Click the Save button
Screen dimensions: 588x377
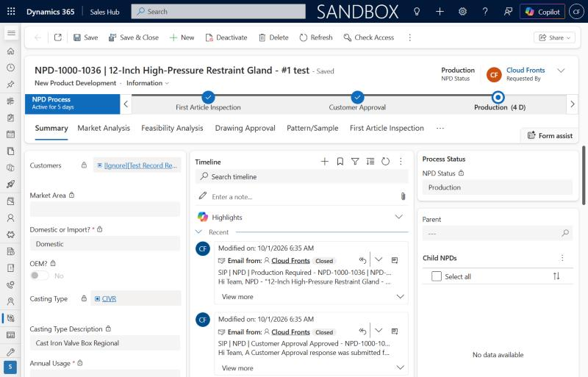[x=85, y=37]
